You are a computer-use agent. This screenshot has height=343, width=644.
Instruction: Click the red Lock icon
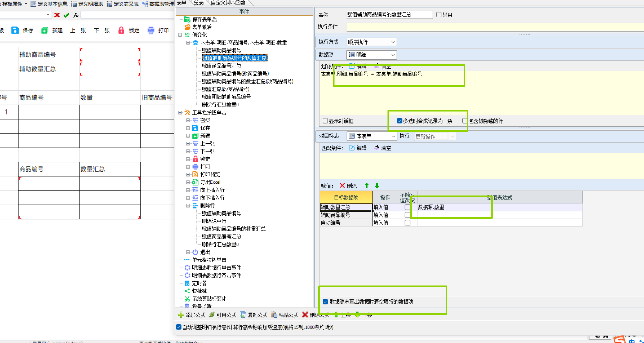pos(121,30)
